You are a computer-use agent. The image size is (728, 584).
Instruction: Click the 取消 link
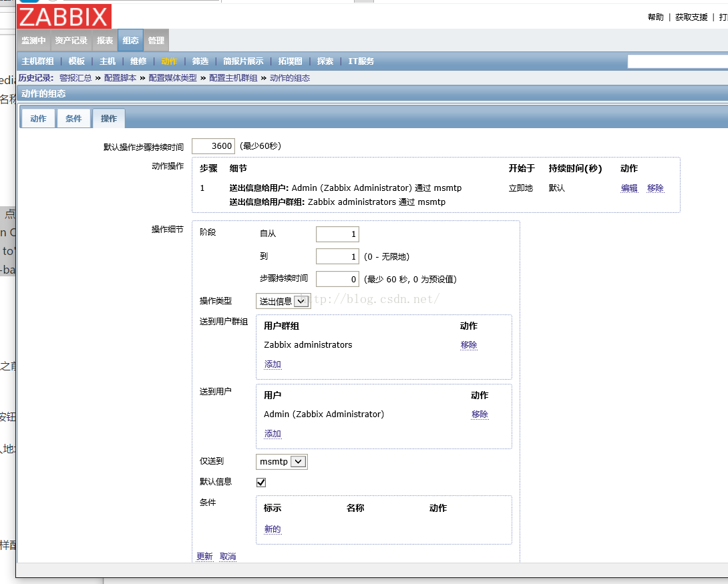point(228,556)
